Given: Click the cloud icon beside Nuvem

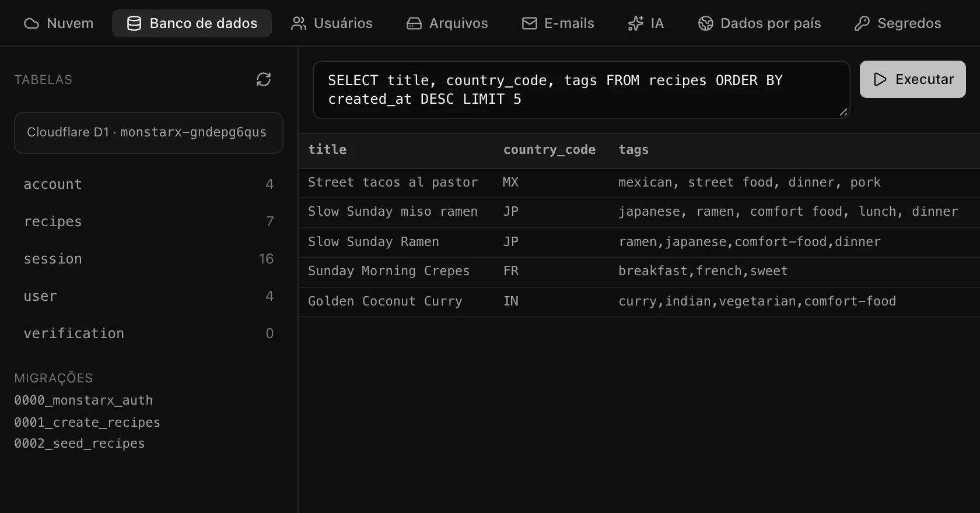Looking at the screenshot, I should tap(32, 23).
